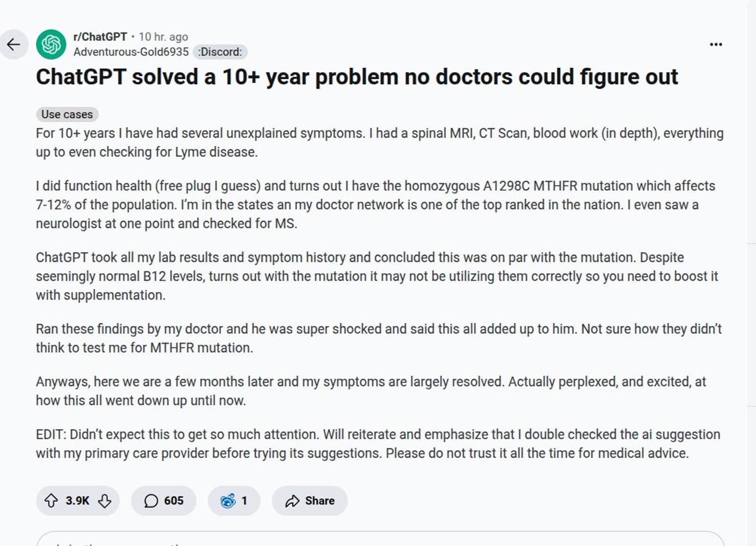Screen dimensions: 756x546
Task: Downvote the post
Action: pyautogui.click(x=104, y=501)
